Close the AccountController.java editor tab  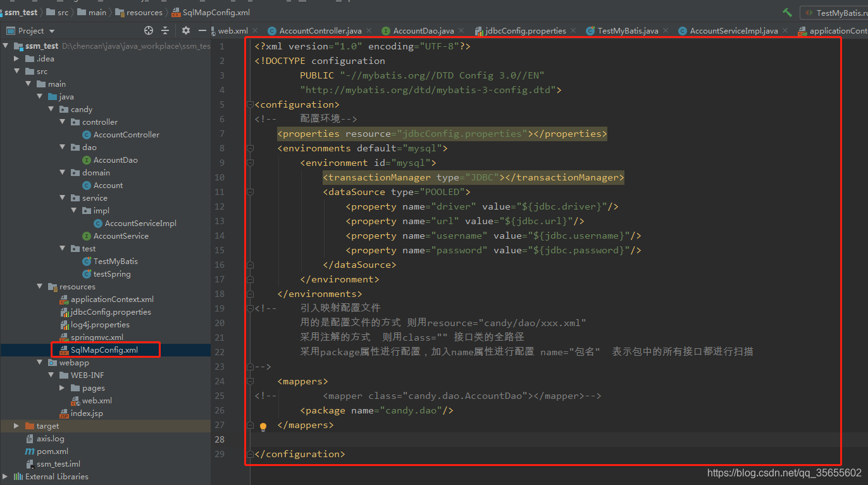368,30
